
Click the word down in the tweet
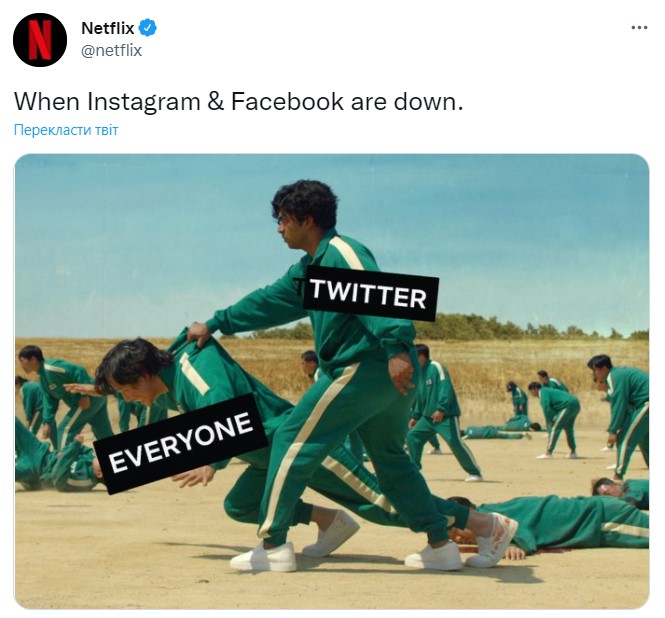click(x=428, y=102)
